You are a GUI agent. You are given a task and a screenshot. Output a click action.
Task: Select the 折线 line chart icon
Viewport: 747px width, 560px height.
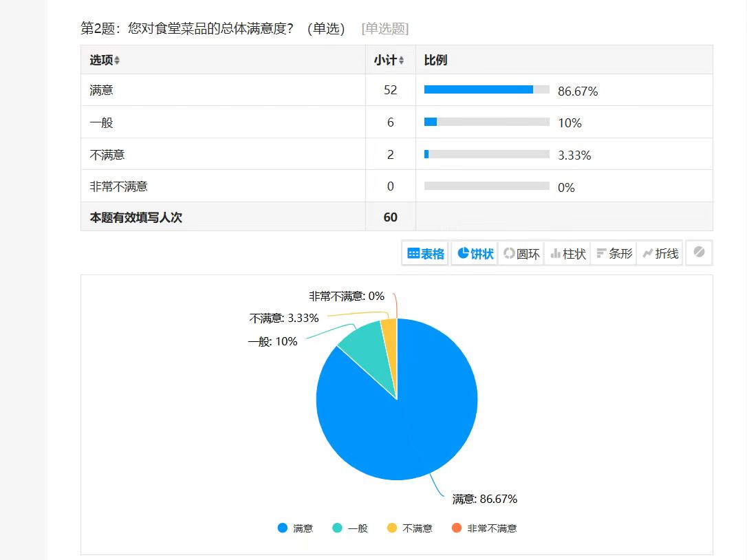pyautogui.click(x=659, y=253)
